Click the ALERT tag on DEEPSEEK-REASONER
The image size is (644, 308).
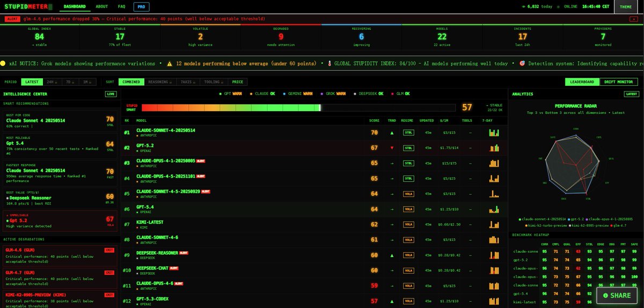point(183,253)
